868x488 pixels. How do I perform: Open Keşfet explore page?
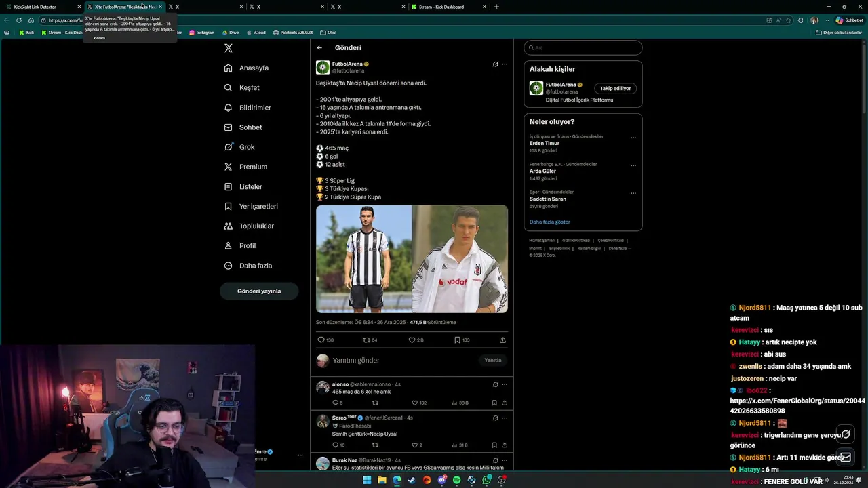coord(242,87)
